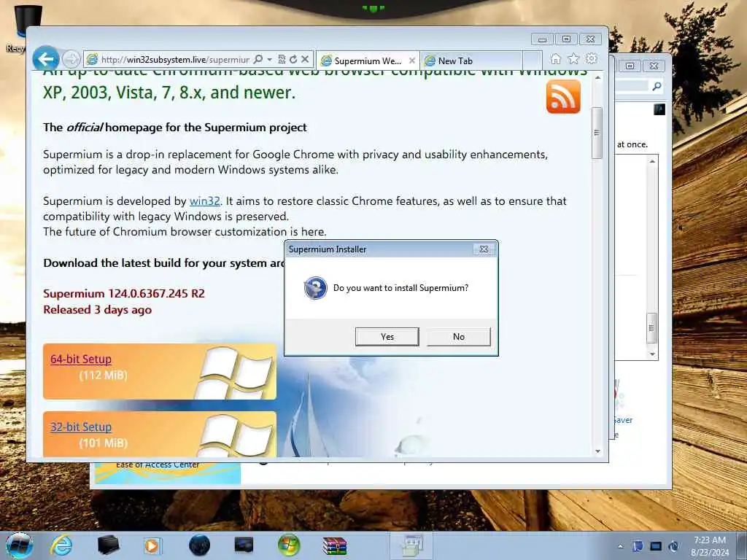Viewport: 747px width, 560px height.
Task: Download the 32-bit Setup link
Action: [x=81, y=427]
